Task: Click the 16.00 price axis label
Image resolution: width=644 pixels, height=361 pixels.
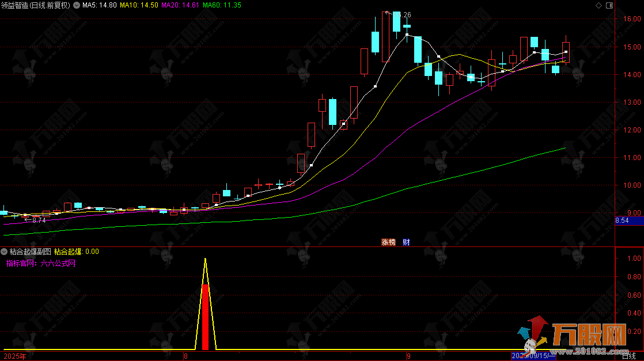Action: [x=632, y=19]
